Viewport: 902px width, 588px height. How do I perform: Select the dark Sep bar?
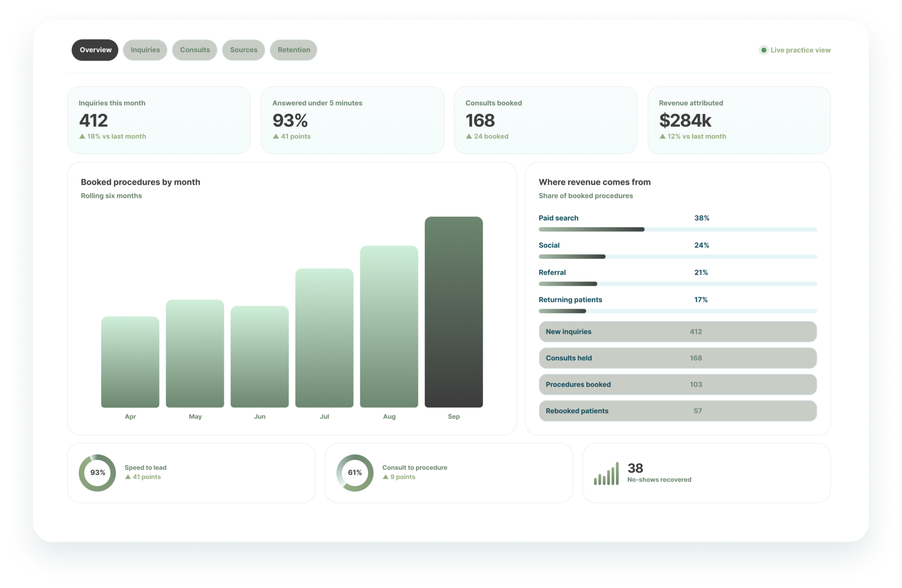pyautogui.click(x=454, y=312)
